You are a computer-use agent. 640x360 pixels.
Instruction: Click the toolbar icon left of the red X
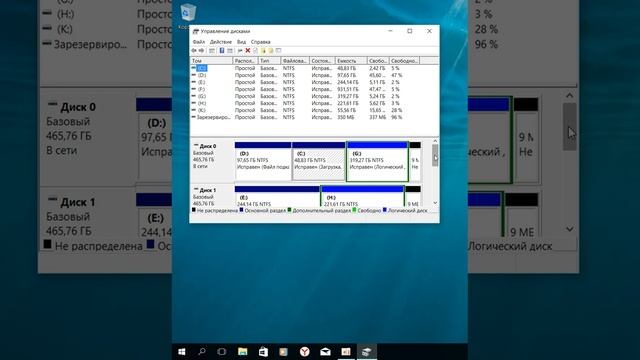click(x=240, y=51)
